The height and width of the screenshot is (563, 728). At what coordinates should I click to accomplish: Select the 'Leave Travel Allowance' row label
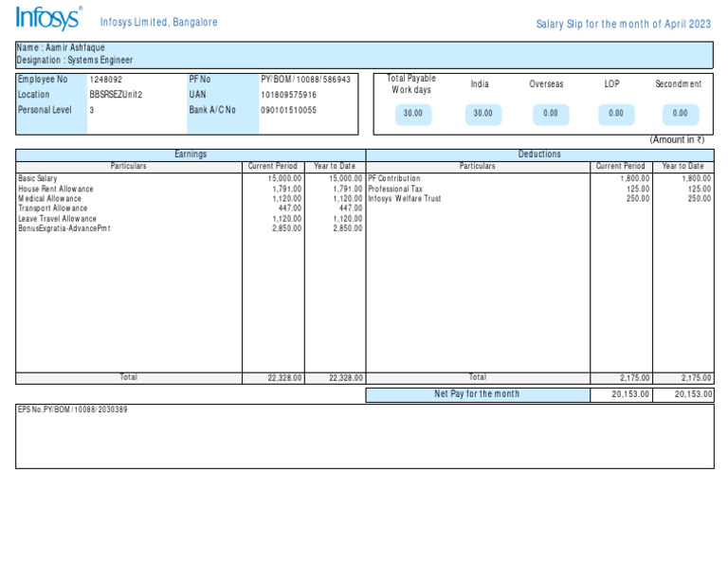coord(57,219)
